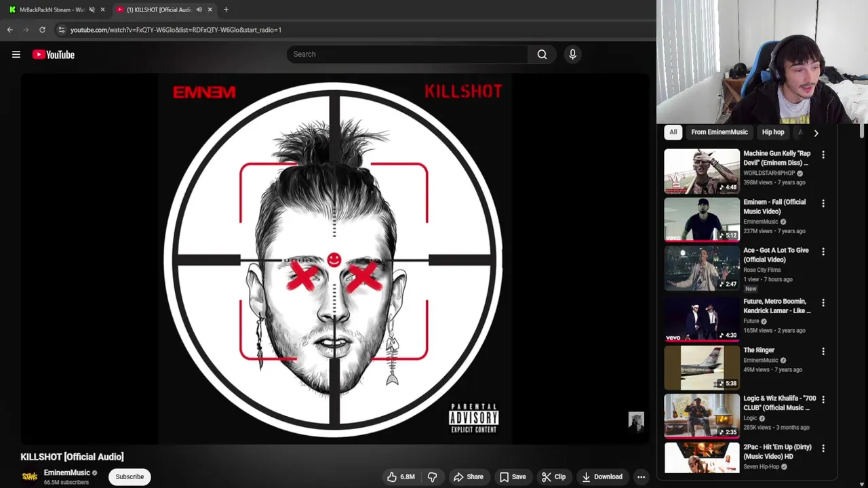Open site information icon in address bar
The width and height of the screenshot is (868, 488).
click(x=61, y=30)
